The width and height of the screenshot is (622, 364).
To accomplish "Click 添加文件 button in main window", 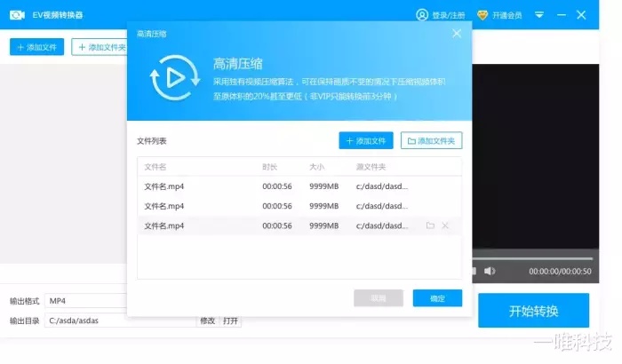I will (x=37, y=47).
